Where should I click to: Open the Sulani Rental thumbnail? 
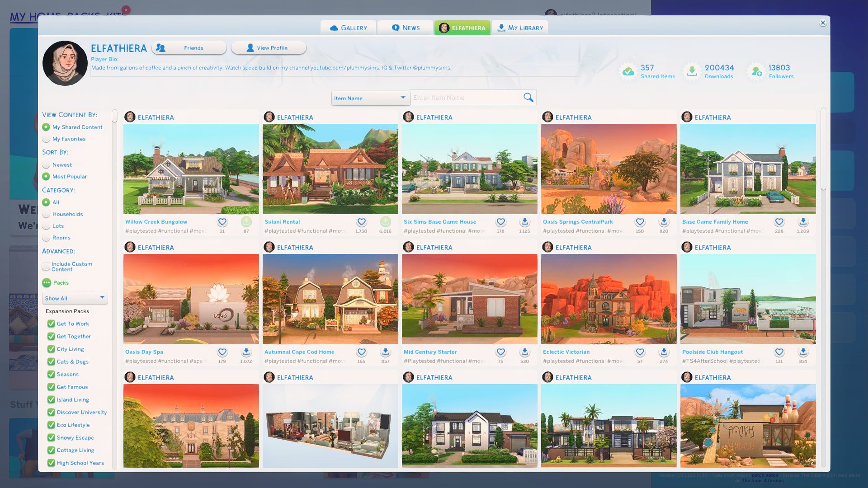coord(330,169)
